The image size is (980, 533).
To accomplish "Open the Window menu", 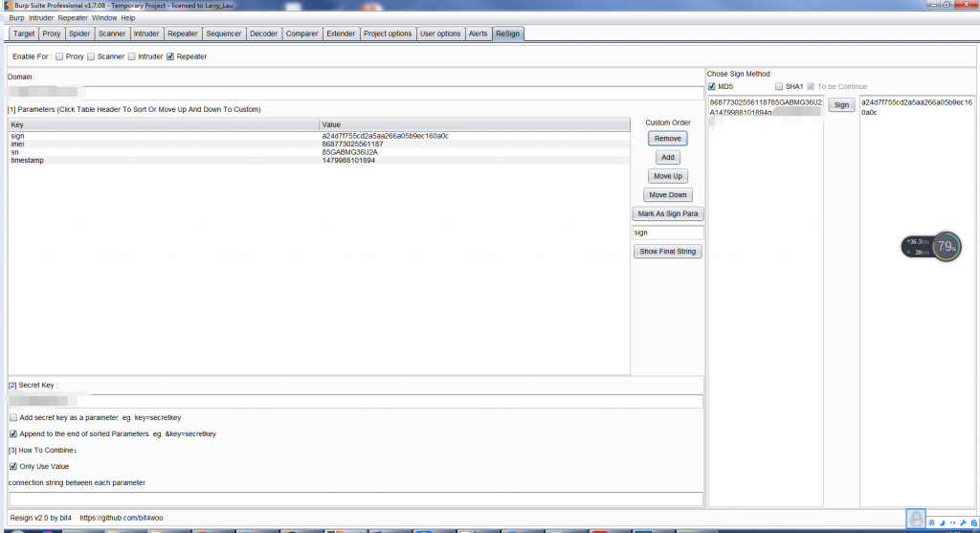I will click(x=103, y=18).
